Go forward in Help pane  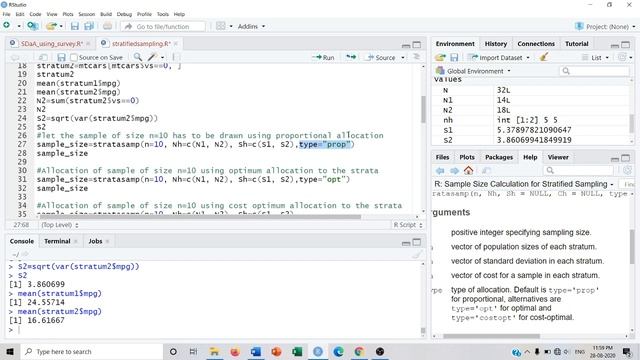point(454,170)
